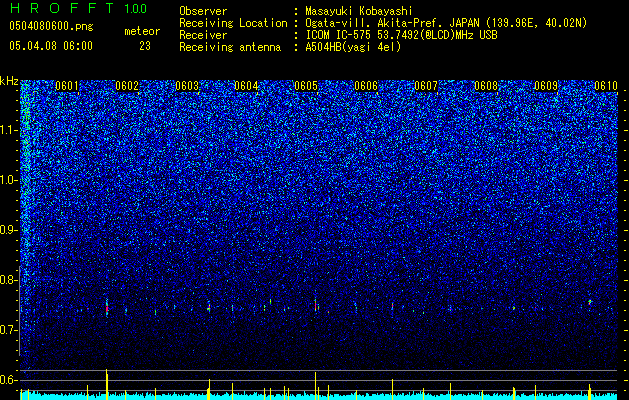Click the word "meteor" above the count
The height and width of the screenshot is (400, 629).
click(x=142, y=31)
